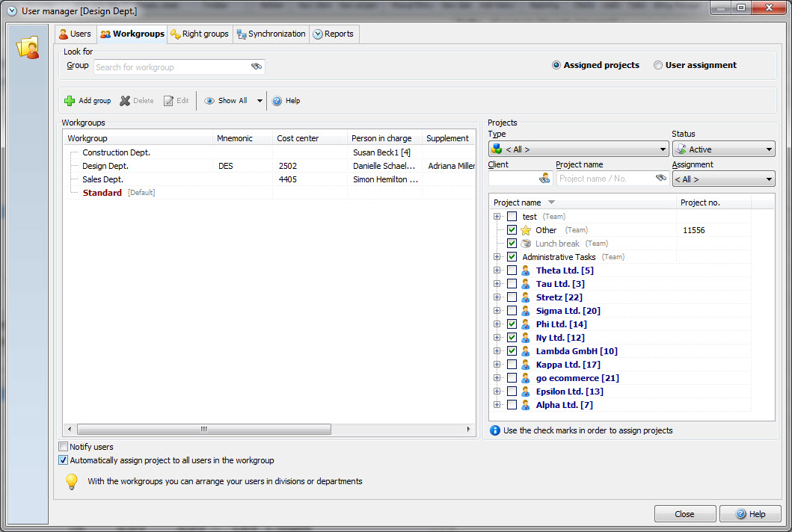Viewport: 792px width, 532px height.
Task: Expand the Phi Ltd. [14] tree node
Action: click(497, 324)
